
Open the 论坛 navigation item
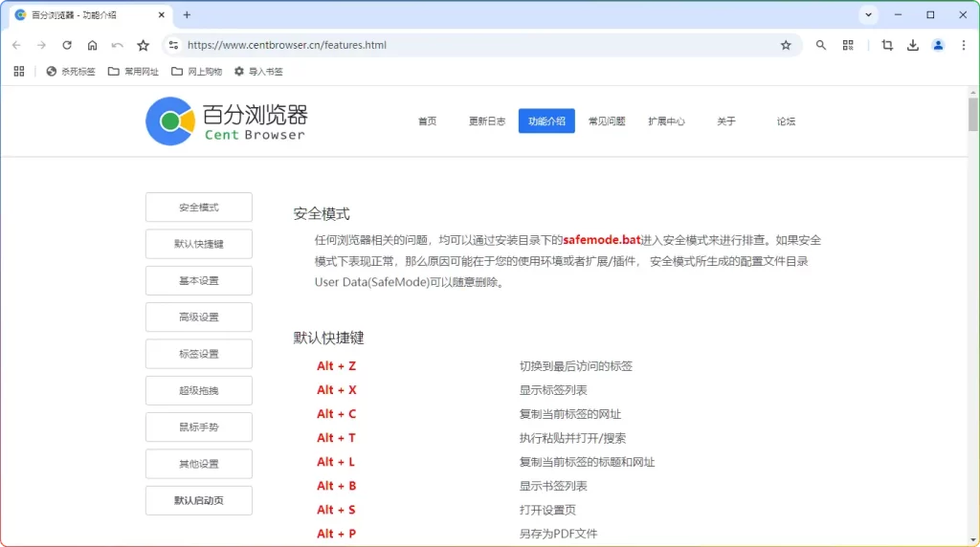786,121
